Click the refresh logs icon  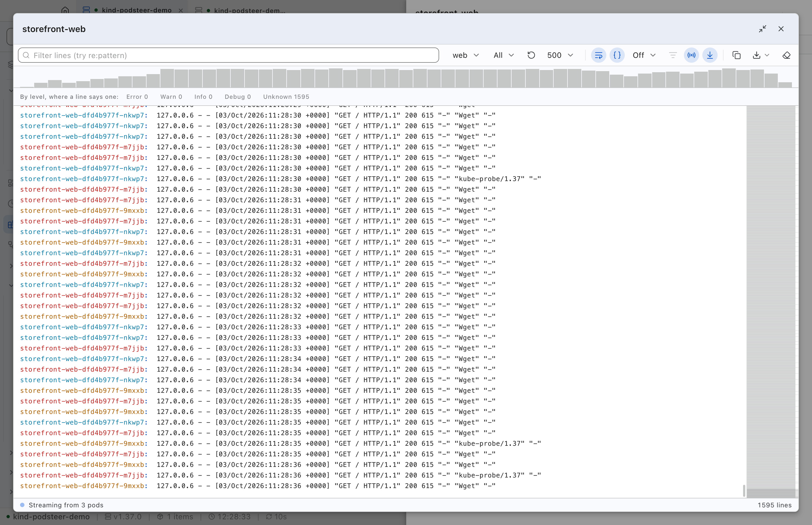click(x=531, y=55)
